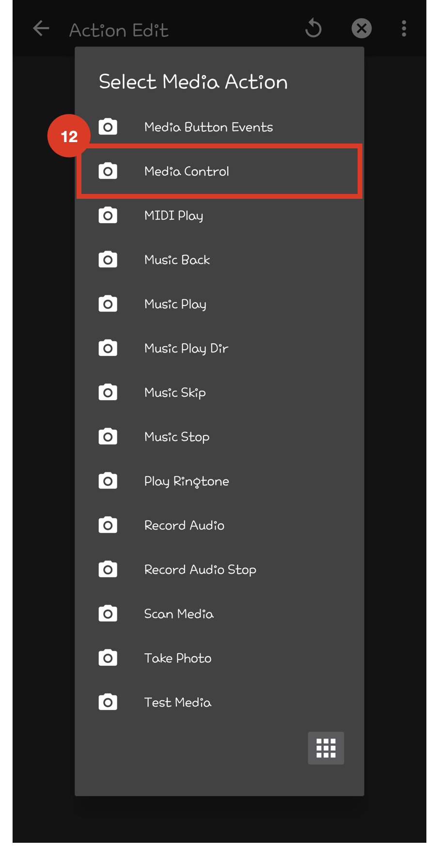The height and width of the screenshot is (868, 439).
Task: Tap camera icon beside Record Audio
Action: 108,525
